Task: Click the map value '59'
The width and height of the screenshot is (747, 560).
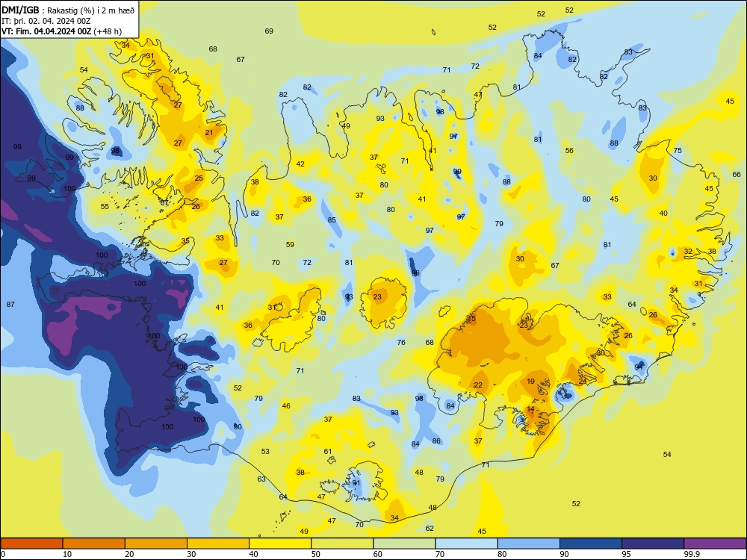Action: click(x=290, y=245)
